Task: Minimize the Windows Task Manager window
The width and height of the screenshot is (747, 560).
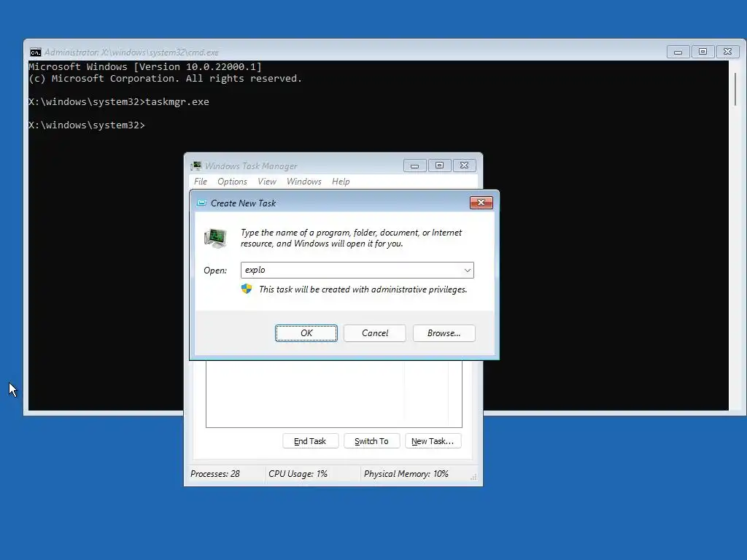Action: 414,166
